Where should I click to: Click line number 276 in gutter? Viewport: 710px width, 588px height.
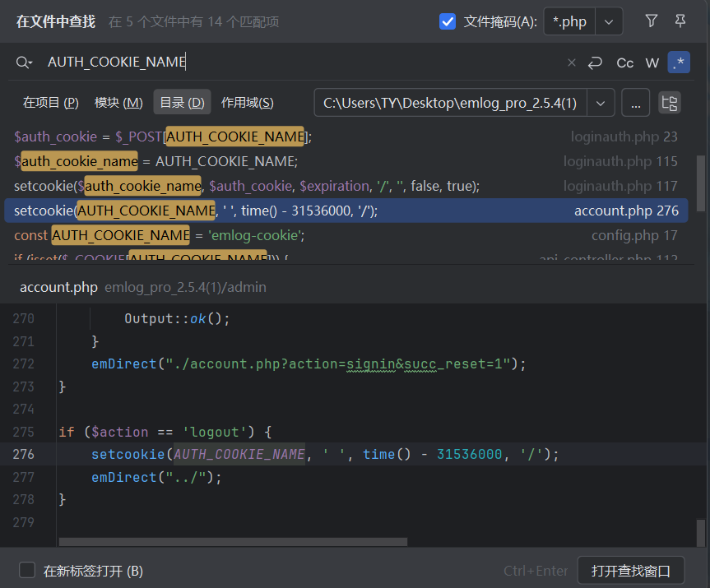(24, 454)
